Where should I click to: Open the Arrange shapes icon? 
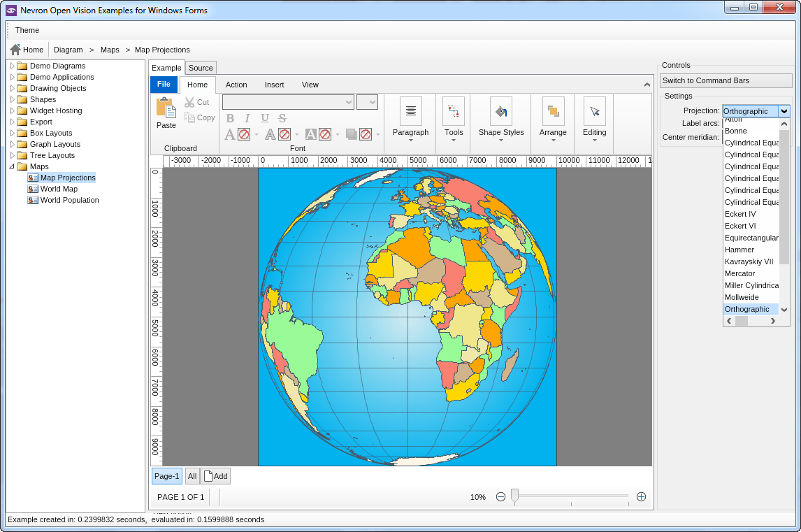pos(553,111)
